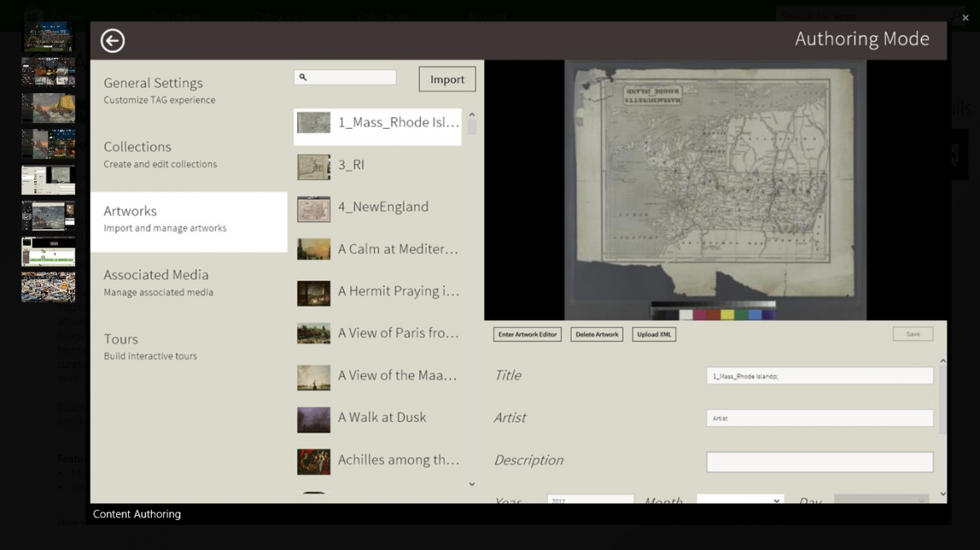Click the artwork list scroll-down arrow
Screen dimensions: 980x550
pyautogui.click(x=471, y=485)
